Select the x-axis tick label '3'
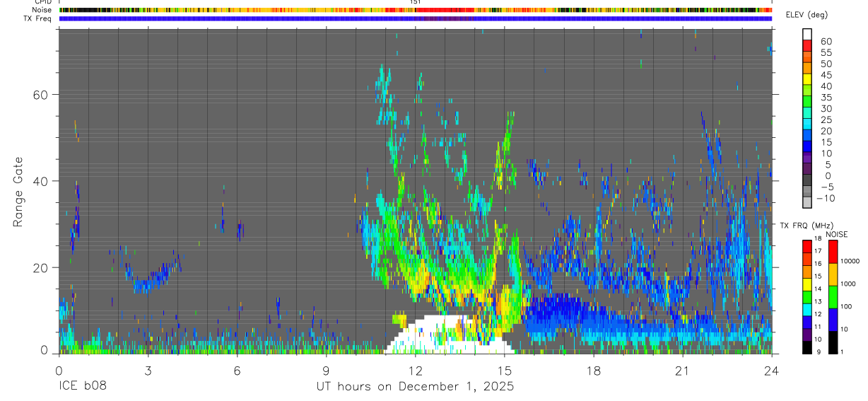This screenshot has height=401, width=868. (x=148, y=371)
